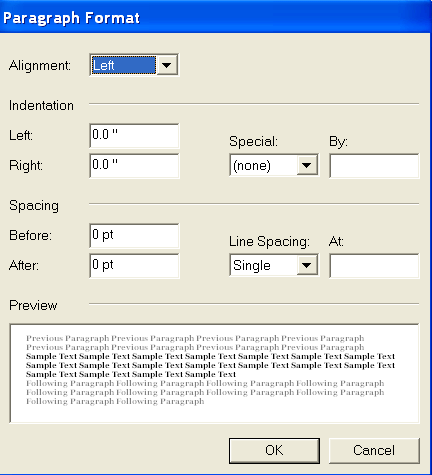Click the Alignment label text
This screenshot has width=432, height=475.
(40, 65)
